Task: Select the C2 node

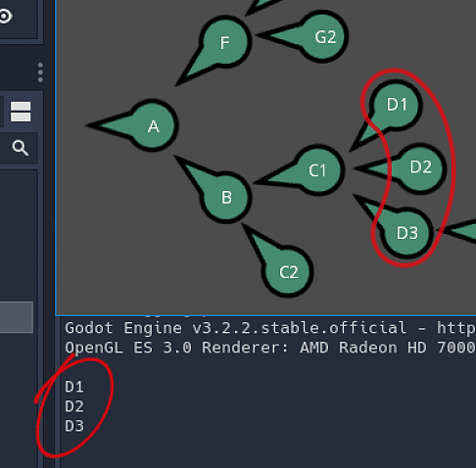Action: pyautogui.click(x=287, y=271)
